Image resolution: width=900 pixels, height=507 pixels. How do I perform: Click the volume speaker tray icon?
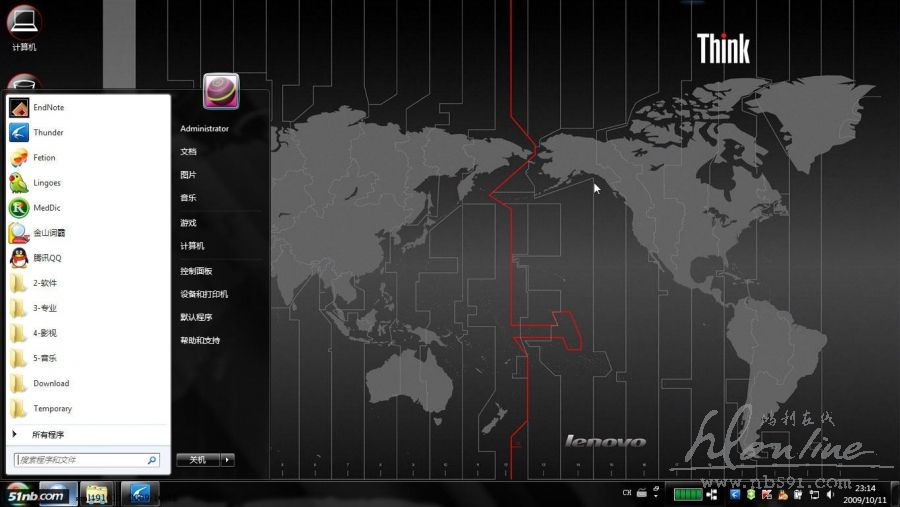coord(830,494)
